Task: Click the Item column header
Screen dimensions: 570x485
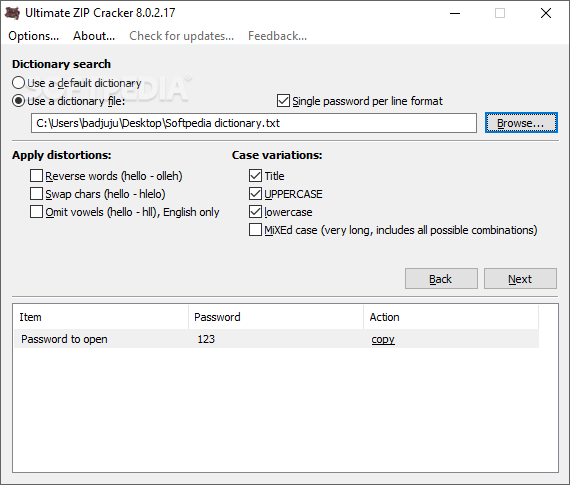Action: click(x=101, y=317)
